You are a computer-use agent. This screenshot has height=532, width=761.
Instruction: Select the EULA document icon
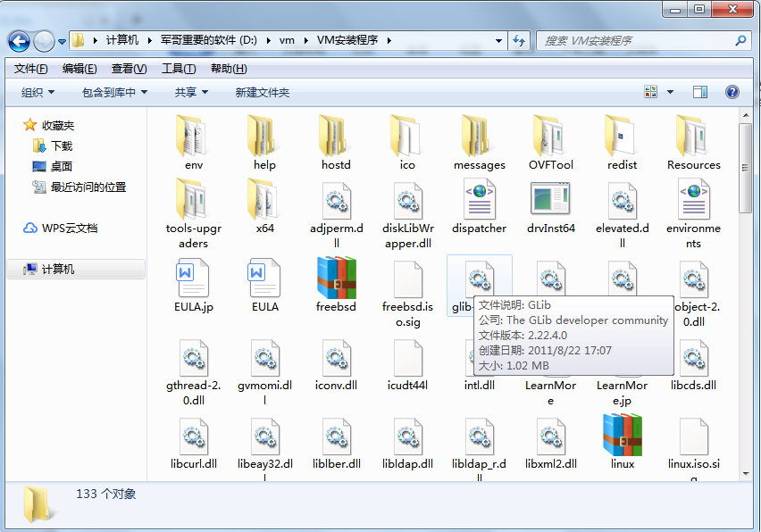(x=264, y=278)
